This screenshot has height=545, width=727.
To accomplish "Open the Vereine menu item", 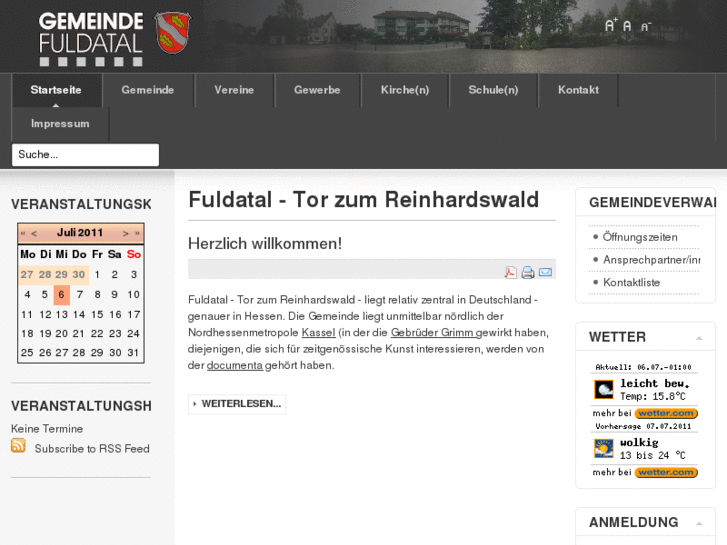I will coord(234,90).
